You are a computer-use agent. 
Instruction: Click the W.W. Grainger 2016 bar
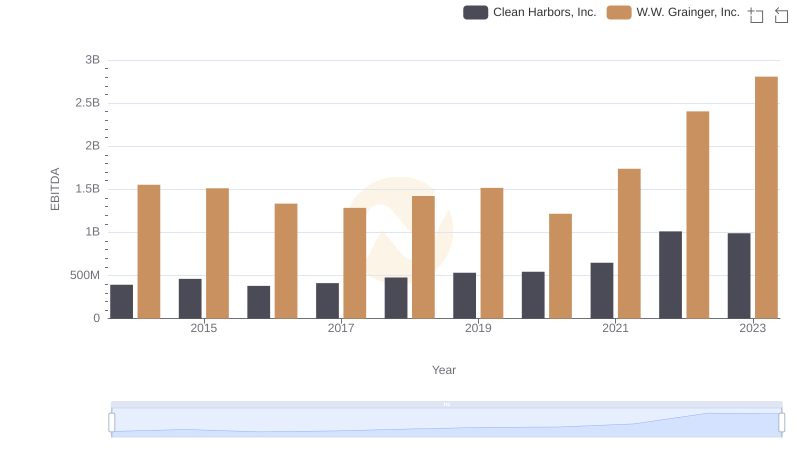pyautogui.click(x=286, y=261)
